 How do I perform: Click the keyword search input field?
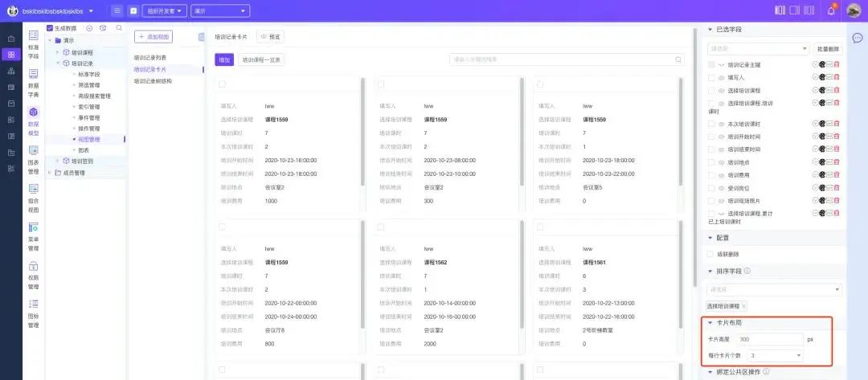coord(567,59)
